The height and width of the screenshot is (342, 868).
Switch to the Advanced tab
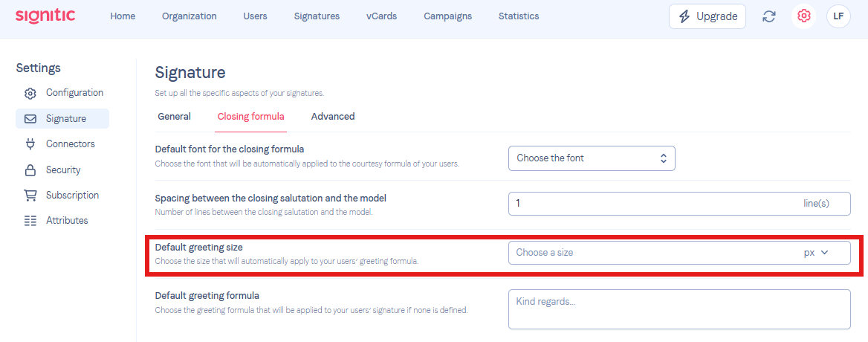pos(333,116)
